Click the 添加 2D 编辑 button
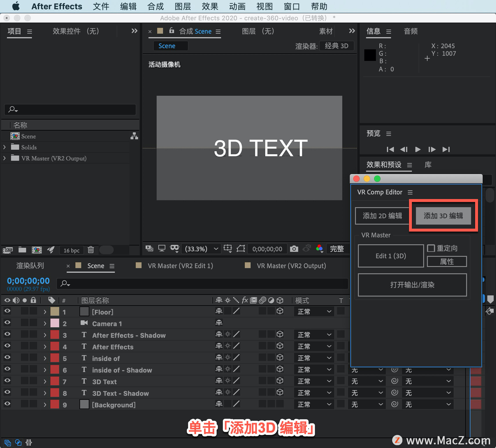The height and width of the screenshot is (448, 496). (382, 216)
